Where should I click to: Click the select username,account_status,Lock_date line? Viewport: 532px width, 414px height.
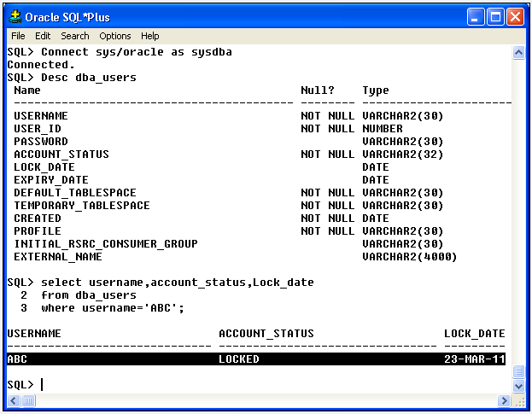178,282
